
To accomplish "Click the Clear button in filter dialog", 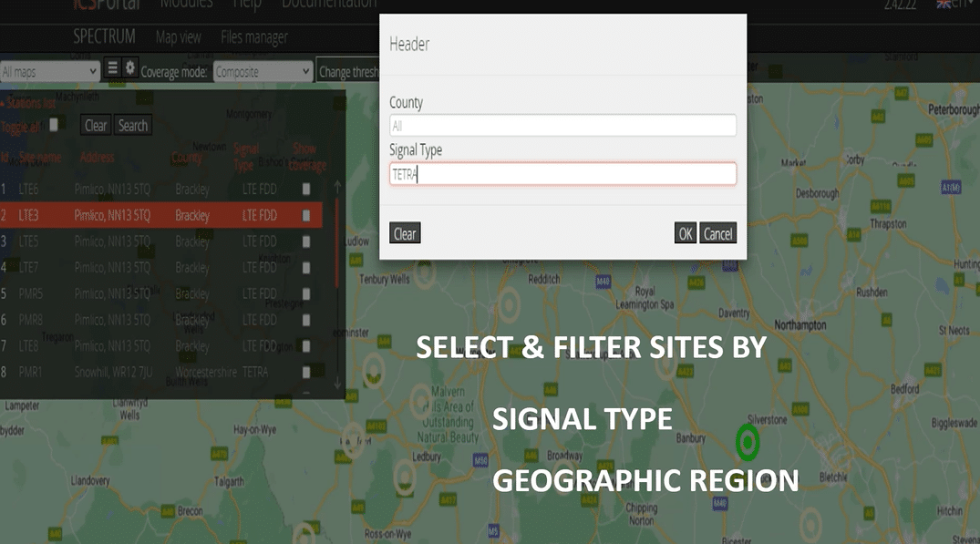I will pyautogui.click(x=404, y=234).
